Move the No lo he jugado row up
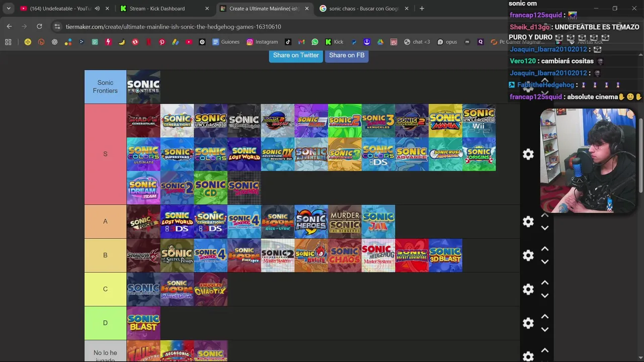Screen dimensions: 644x362 545,350
